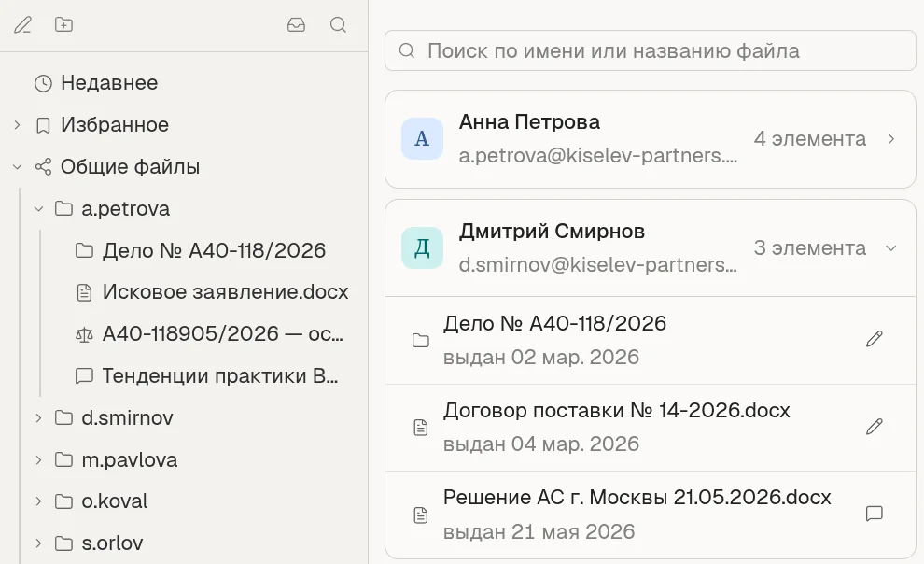The width and height of the screenshot is (924, 564).
Task: Click document icon beside Договор поставки № 14-2026.docx
Action: [x=421, y=428]
